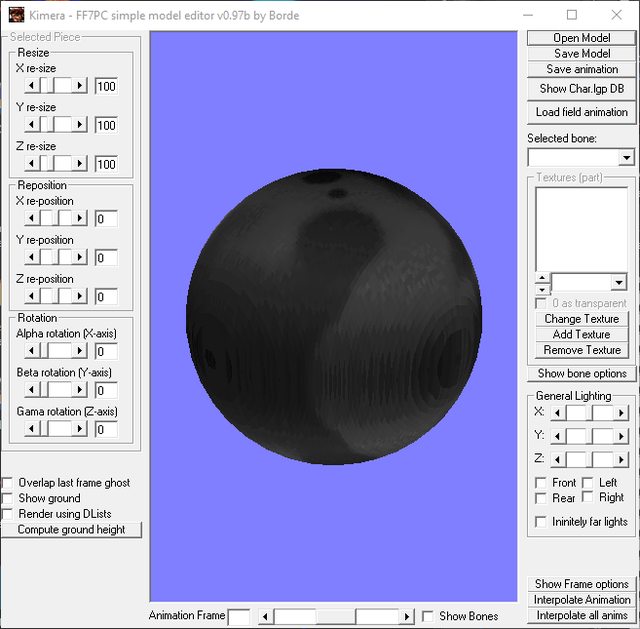This screenshot has height=629, width=640.
Task: Toggle Show ground checkbox
Action: (7, 498)
